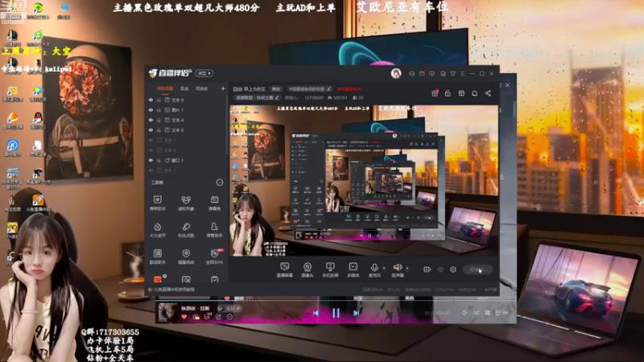Click the streamer avatar in title bar

[396, 73]
